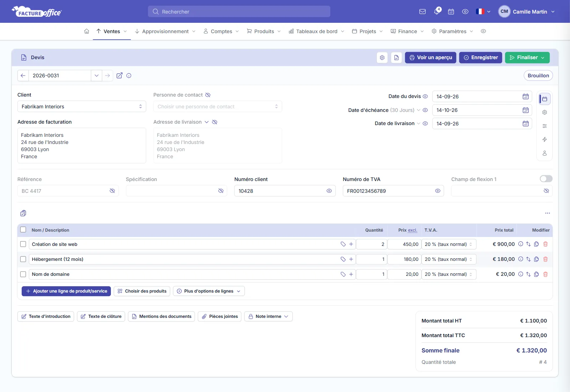Screen dimensions: 570x392
Task: Expand the Note interne dropdown
Action: pos(268,316)
